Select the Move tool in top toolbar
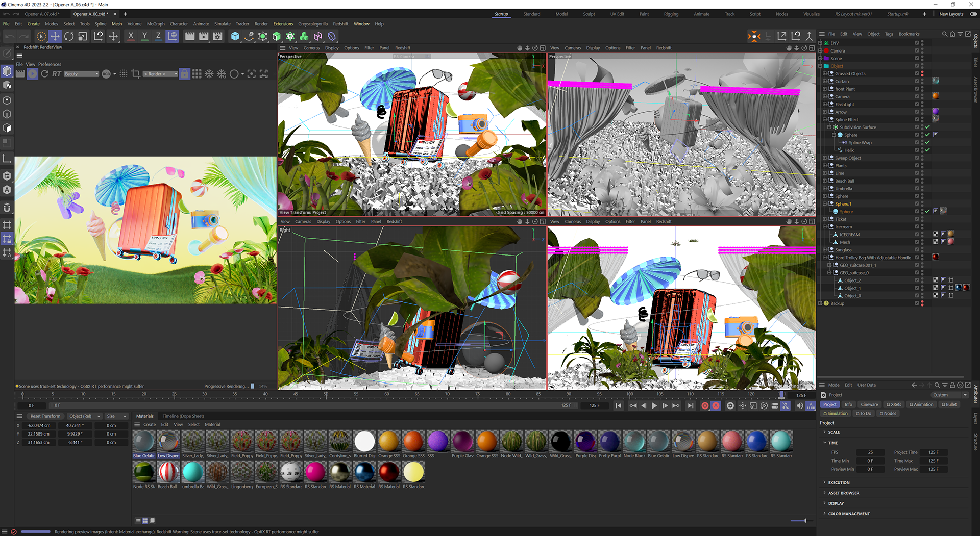Image resolution: width=980 pixels, height=536 pixels. pyautogui.click(x=55, y=36)
